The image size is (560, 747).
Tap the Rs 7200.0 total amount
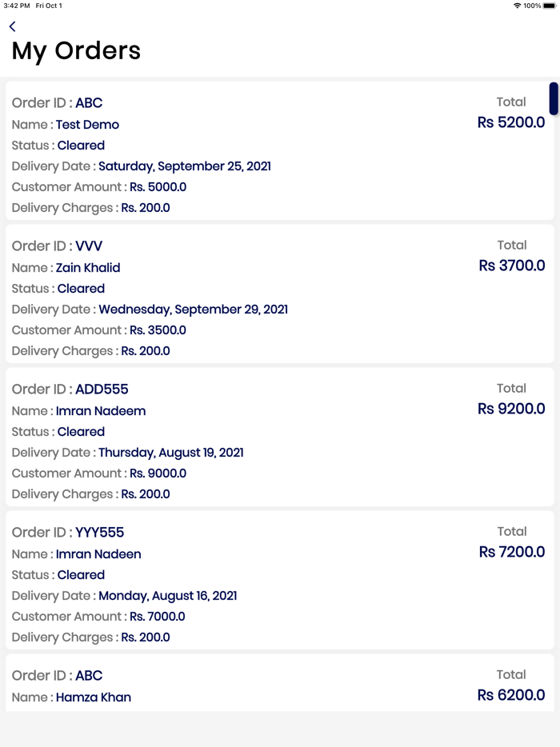(512, 552)
